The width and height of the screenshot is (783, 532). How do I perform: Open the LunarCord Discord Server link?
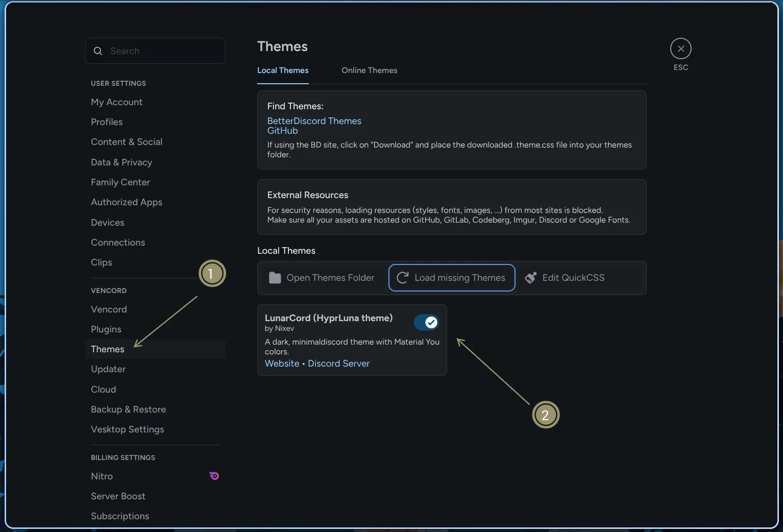point(338,364)
